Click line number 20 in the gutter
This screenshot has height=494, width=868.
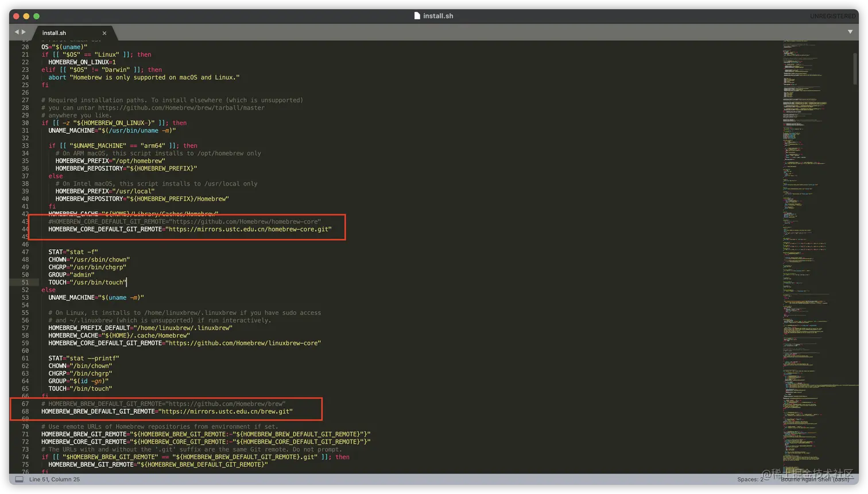pos(25,47)
